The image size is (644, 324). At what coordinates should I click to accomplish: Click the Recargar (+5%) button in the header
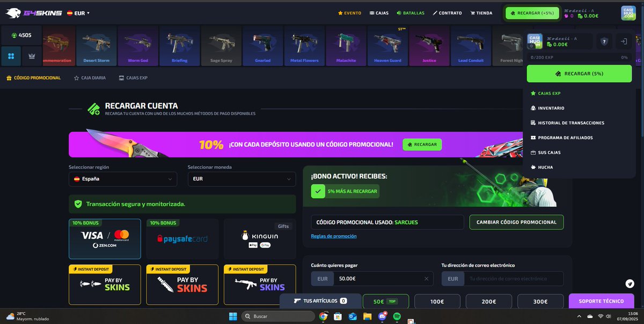tap(532, 13)
